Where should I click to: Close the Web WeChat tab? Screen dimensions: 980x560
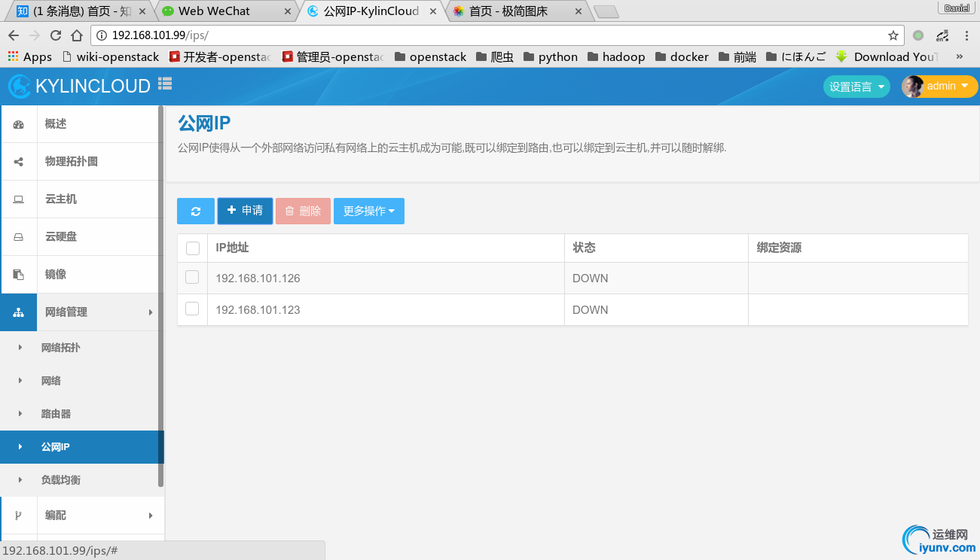287,11
